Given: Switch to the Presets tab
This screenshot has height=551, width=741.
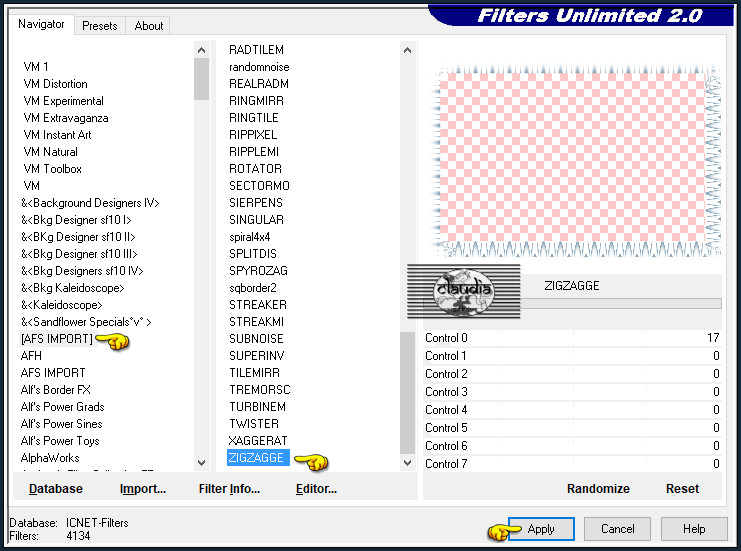Looking at the screenshot, I should pos(100,26).
